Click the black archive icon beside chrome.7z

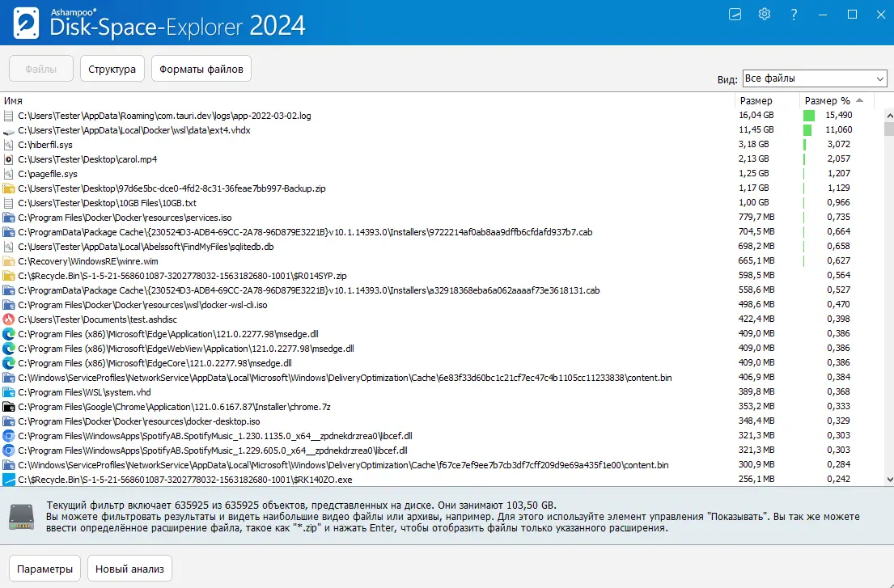pyautogui.click(x=9, y=407)
